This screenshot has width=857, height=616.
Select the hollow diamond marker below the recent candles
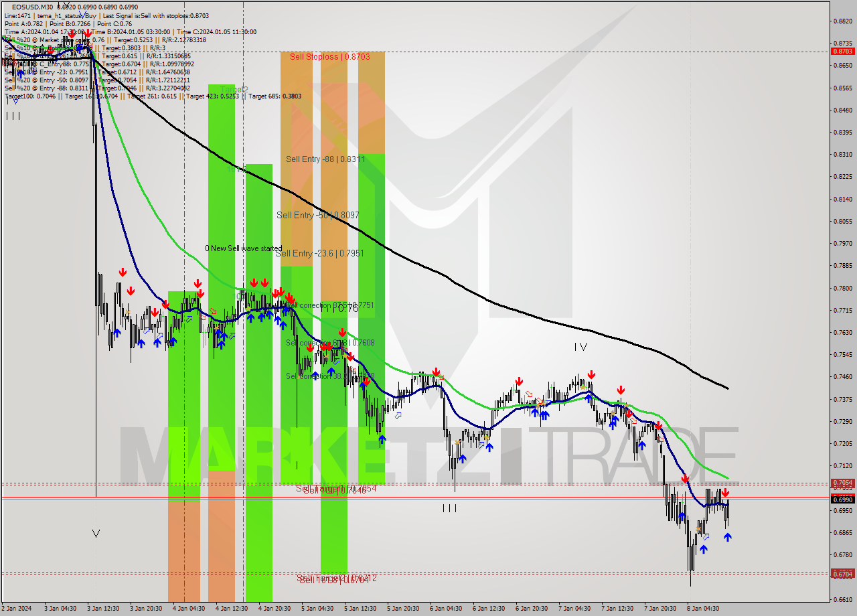click(706, 536)
